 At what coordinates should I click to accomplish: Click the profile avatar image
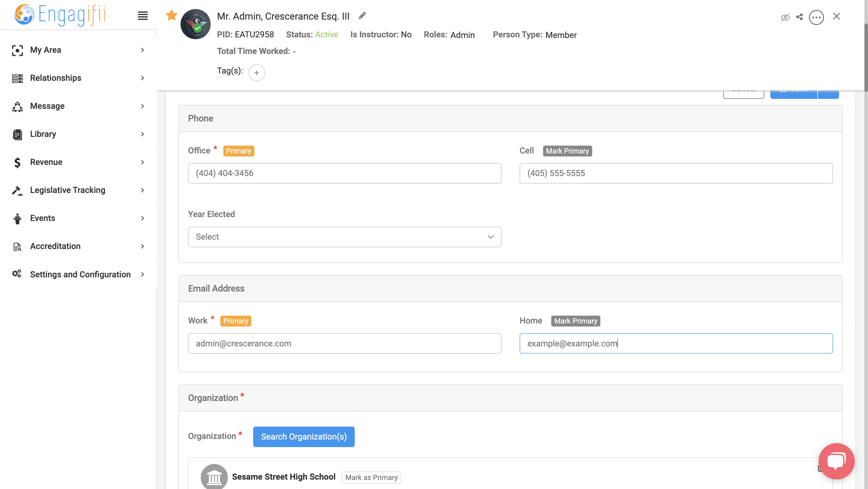(195, 24)
